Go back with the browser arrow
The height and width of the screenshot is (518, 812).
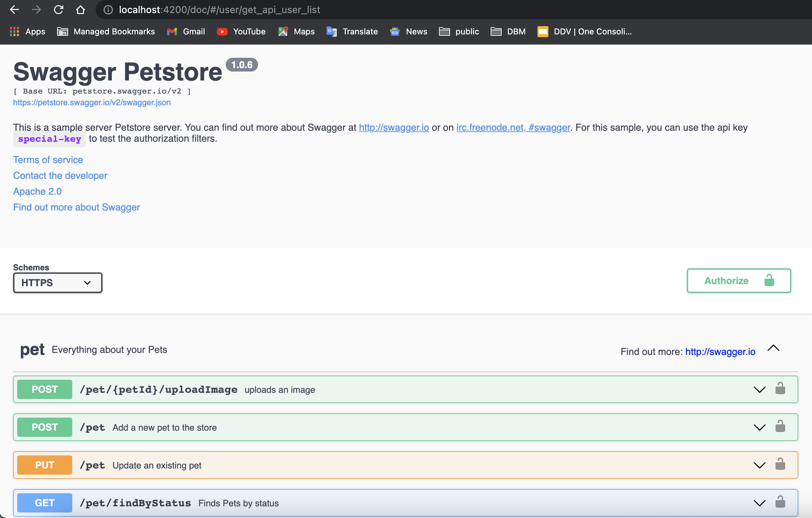pyautogui.click(x=14, y=10)
